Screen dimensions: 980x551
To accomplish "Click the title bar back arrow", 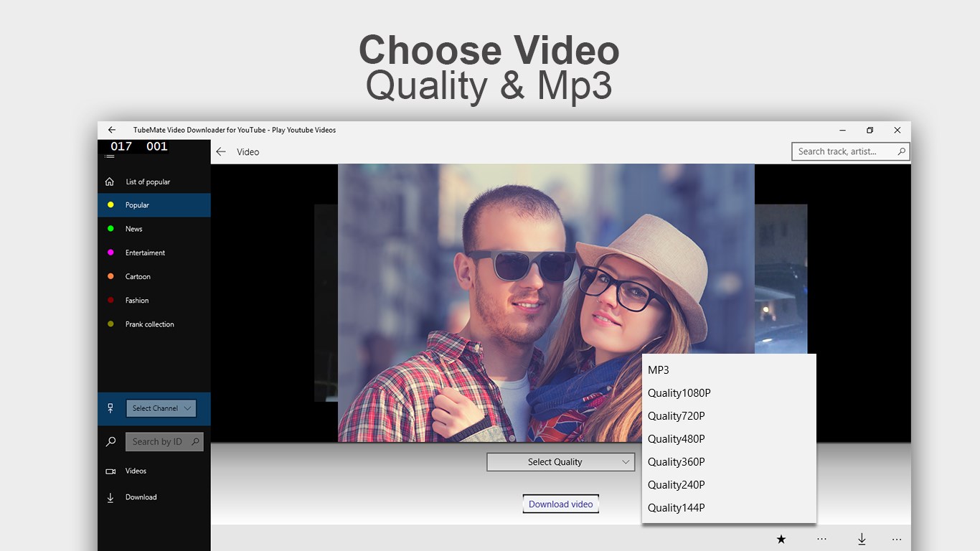I will coord(112,130).
